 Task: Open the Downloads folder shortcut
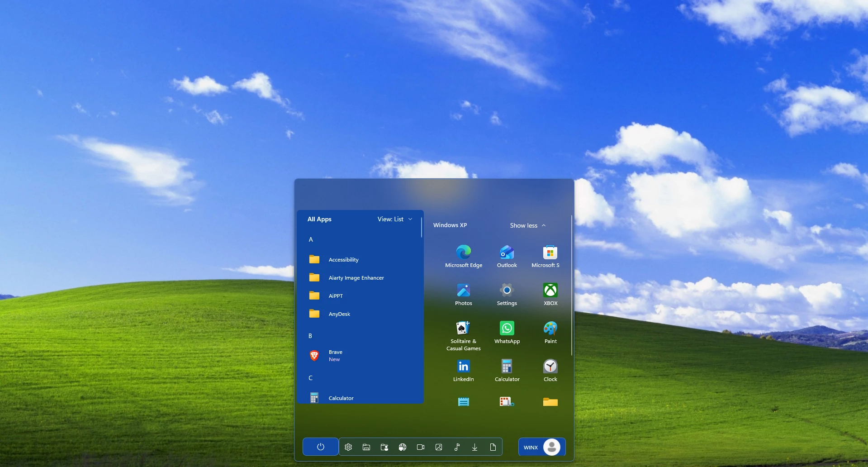(475, 447)
